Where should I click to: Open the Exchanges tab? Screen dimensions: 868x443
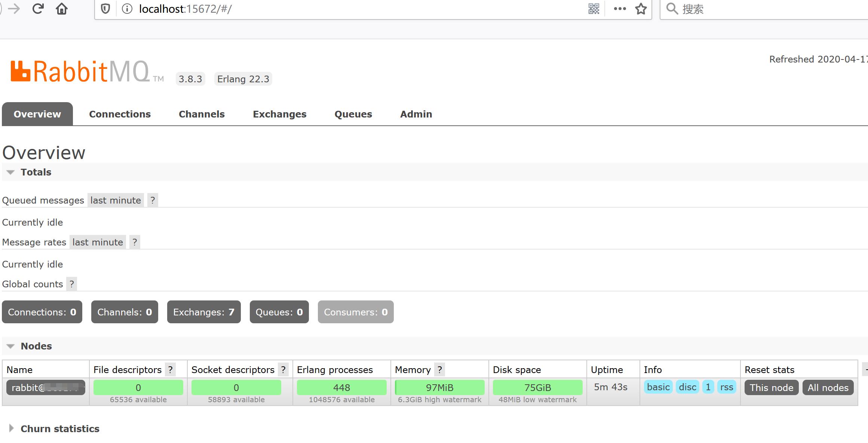(279, 114)
